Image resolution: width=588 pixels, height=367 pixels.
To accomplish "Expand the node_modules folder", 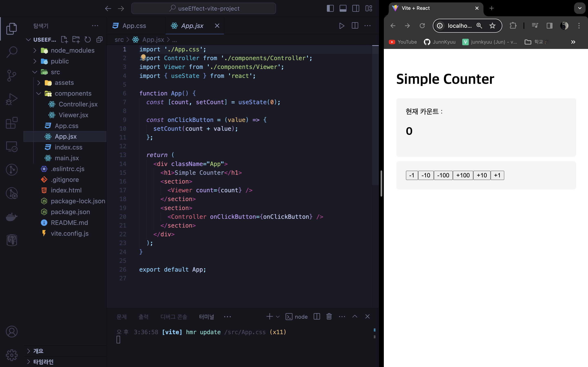I will [x=72, y=51].
